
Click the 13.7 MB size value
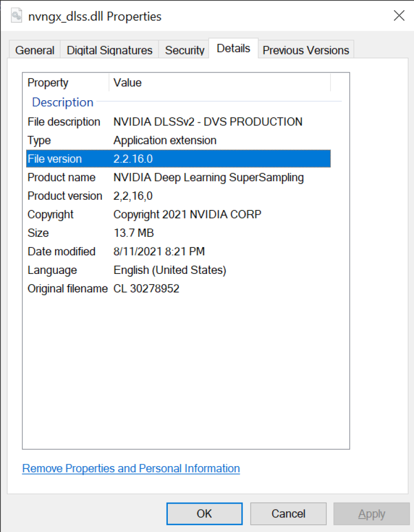pos(133,233)
